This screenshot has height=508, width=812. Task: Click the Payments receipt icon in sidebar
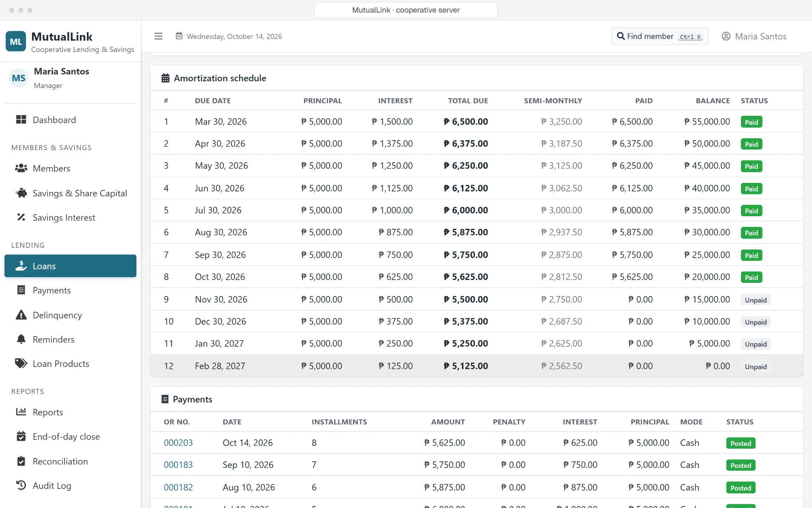point(21,290)
